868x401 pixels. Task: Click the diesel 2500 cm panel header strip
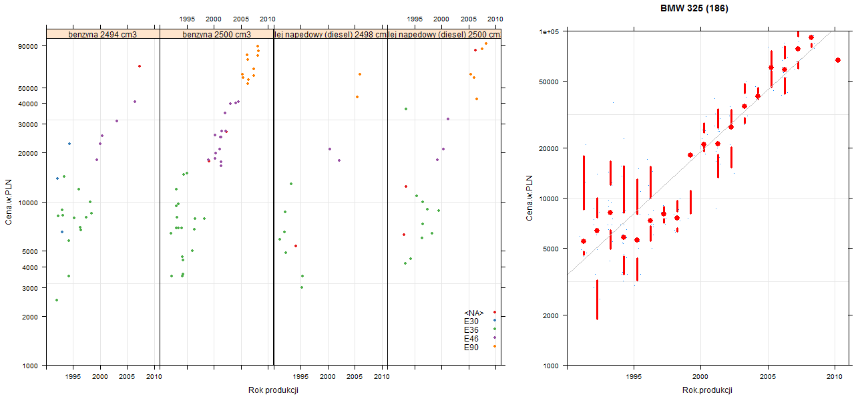445,34
